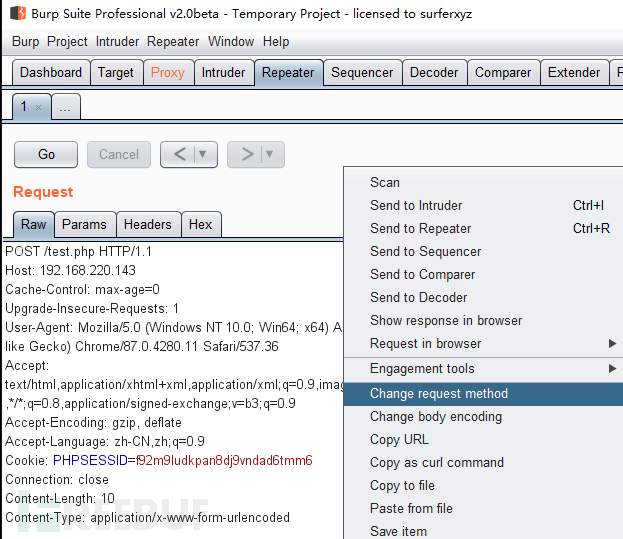623x539 pixels.
Task: Expand the Request in browser submenu
Action: tap(484, 344)
